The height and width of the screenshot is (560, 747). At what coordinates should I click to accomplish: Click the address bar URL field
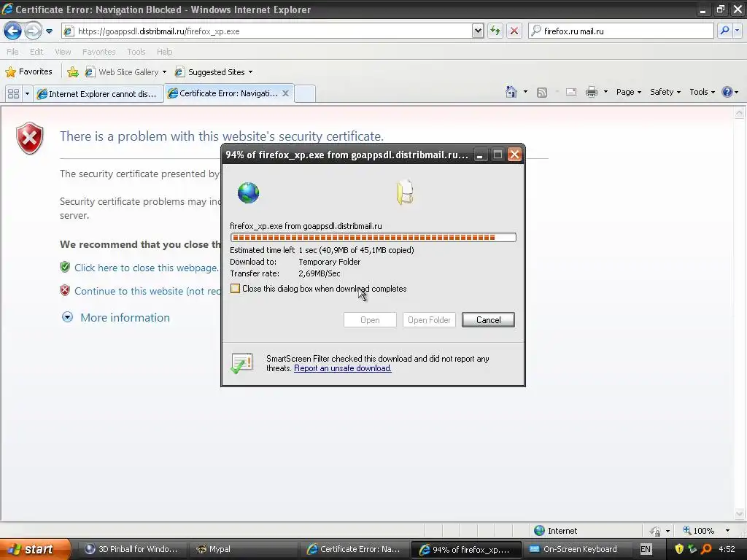pos(267,31)
